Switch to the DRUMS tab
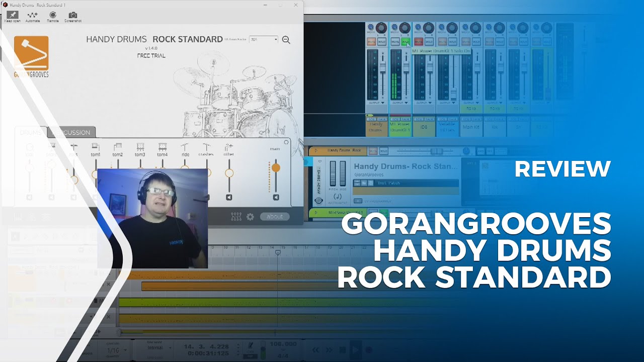Image resolution: width=644 pixels, height=362 pixels. point(31,133)
